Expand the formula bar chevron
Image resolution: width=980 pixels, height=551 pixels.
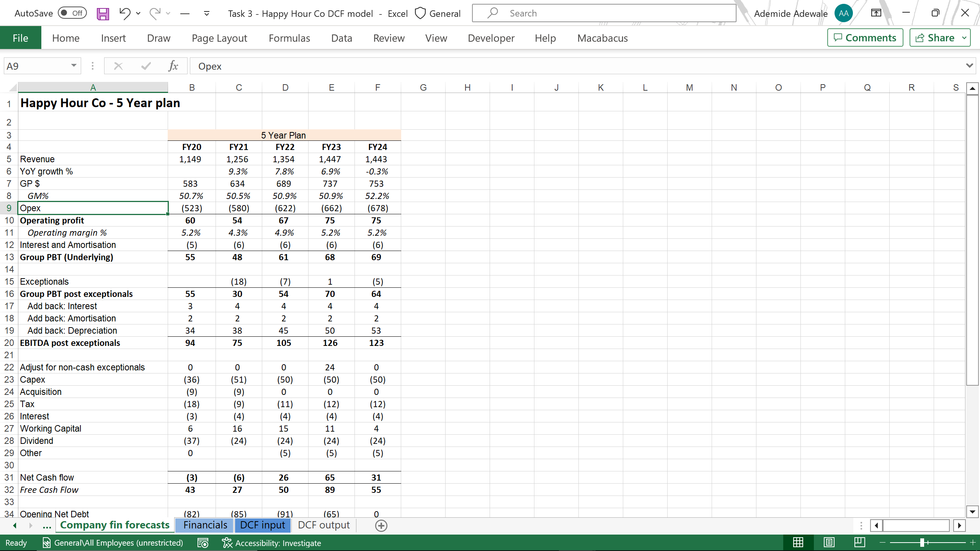tap(969, 66)
